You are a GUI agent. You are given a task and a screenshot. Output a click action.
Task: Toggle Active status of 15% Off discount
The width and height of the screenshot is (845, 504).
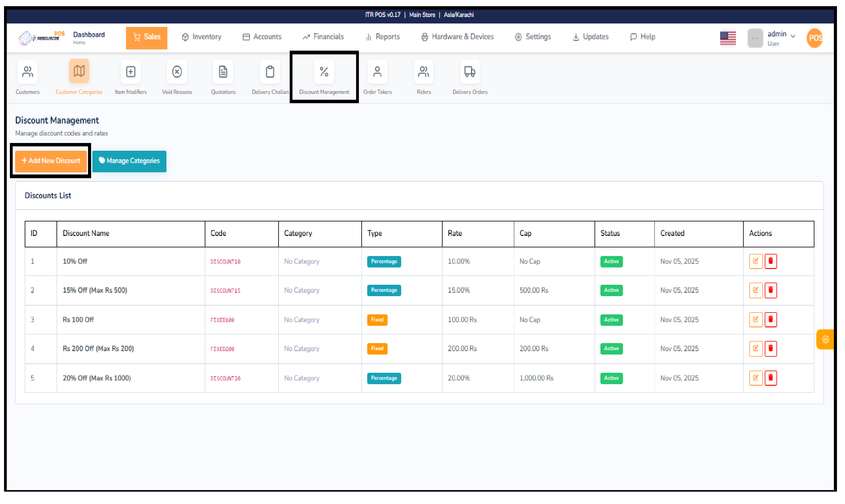[x=611, y=290]
